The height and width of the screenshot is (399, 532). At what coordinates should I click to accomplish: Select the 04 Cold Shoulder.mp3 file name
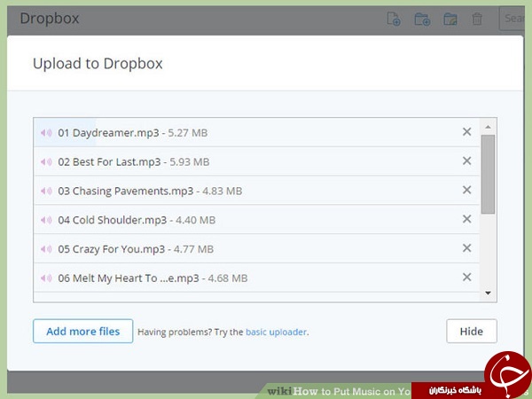click(113, 221)
